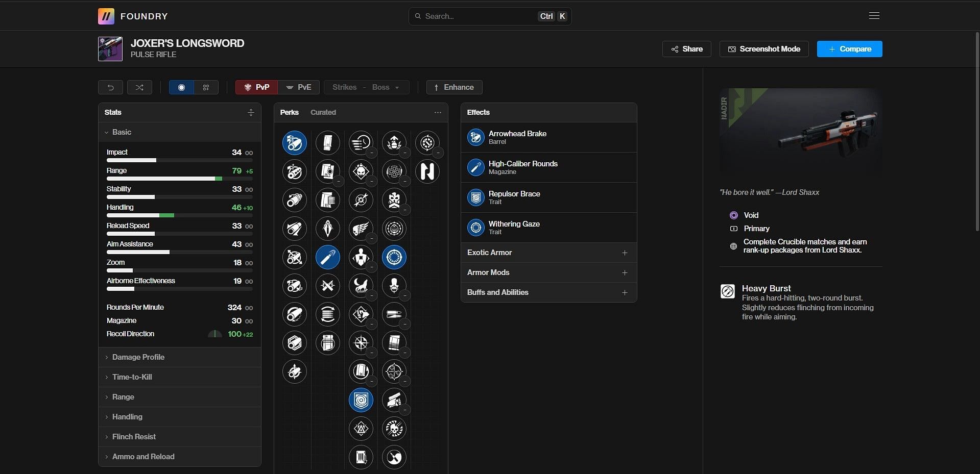Screen dimensions: 980x474
Task: Expand the Damage Profile section
Action: pyautogui.click(x=180, y=357)
